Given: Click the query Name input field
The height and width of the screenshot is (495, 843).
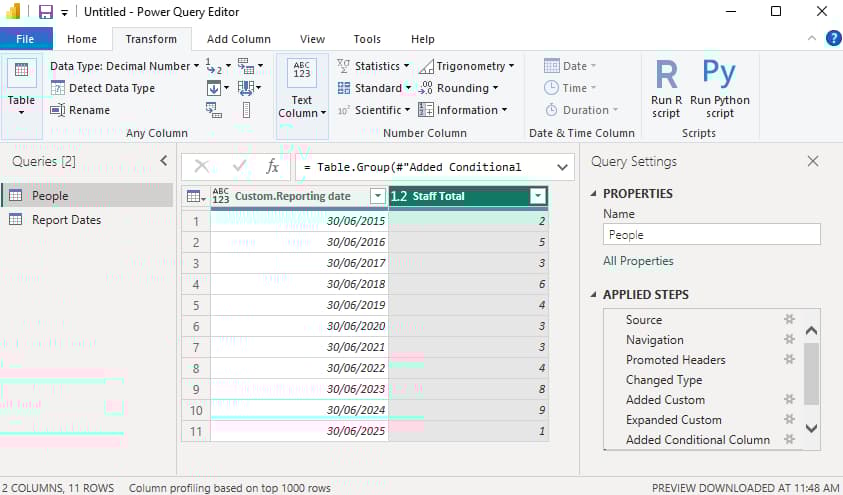Looking at the screenshot, I should [711, 234].
